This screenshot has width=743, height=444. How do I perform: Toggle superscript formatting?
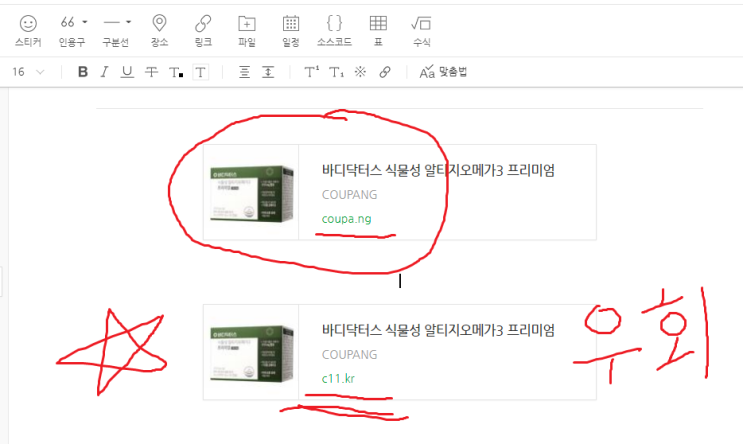pyautogui.click(x=311, y=72)
